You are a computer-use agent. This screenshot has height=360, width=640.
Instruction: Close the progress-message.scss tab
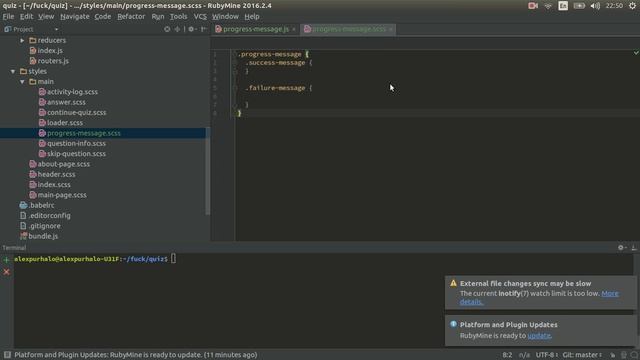tap(391, 29)
